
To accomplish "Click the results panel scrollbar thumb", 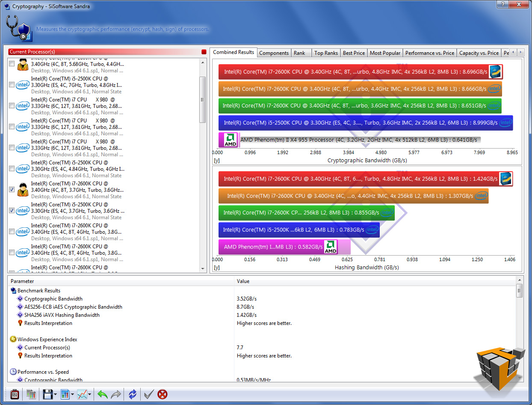I will pos(520,291).
